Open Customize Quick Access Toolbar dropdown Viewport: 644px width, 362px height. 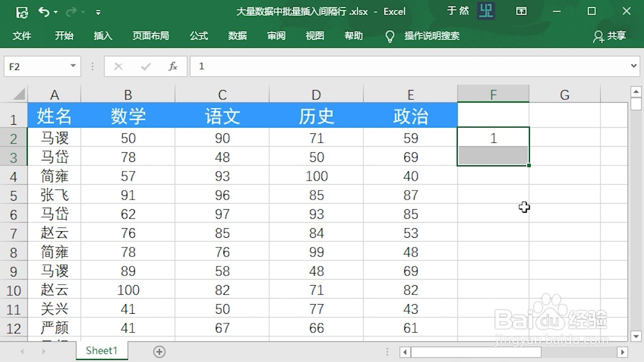(98, 12)
